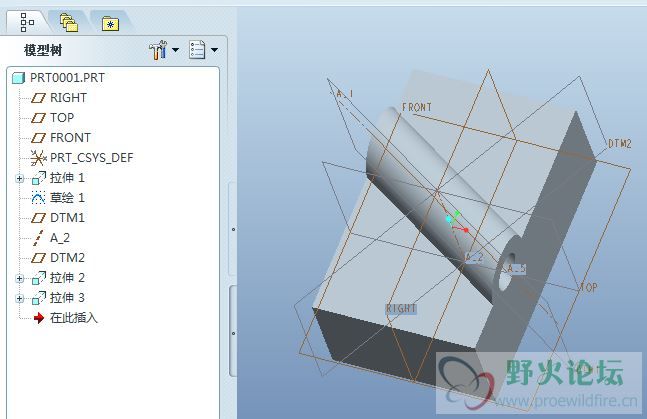
Task: Click datum plane icon beside DTM2
Action: [x=38, y=258]
